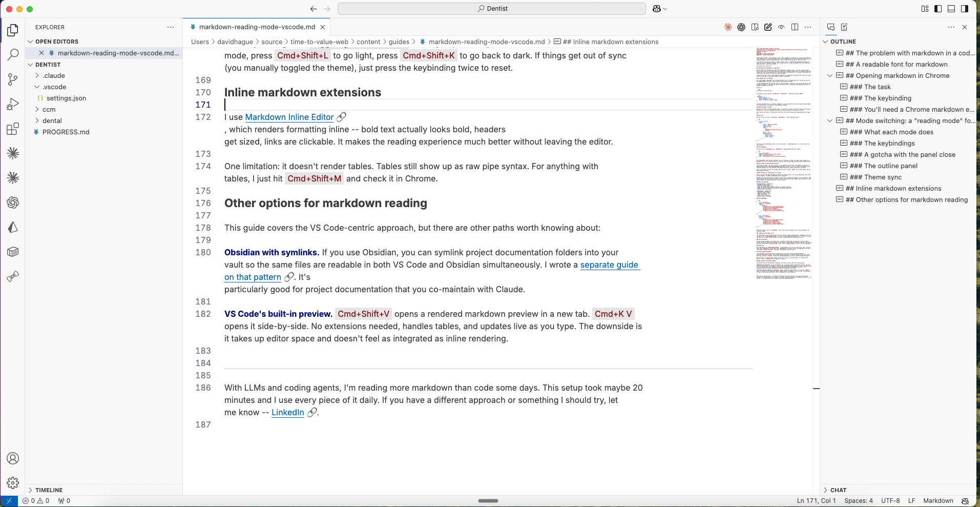Image resolution: width=980 pixels, height=507 pixels.
Task: Toggle the panel visibility in the title bar
Action: pyautogui.click(x=951, y=9)
